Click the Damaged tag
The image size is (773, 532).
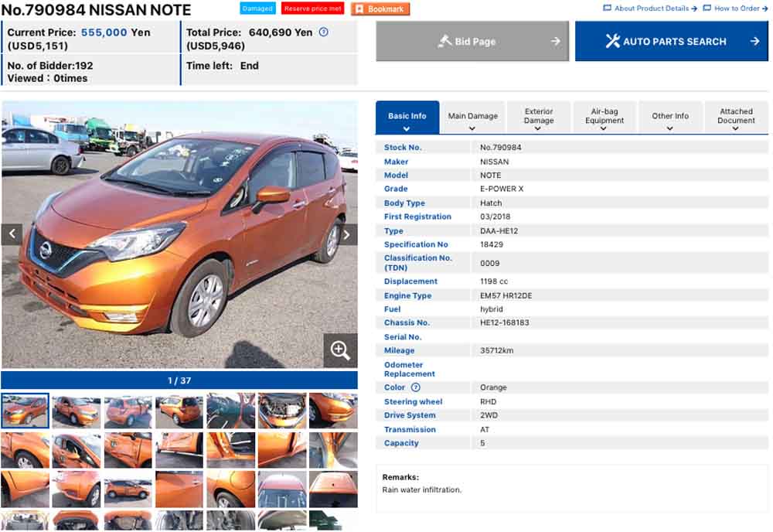(258, 9)
